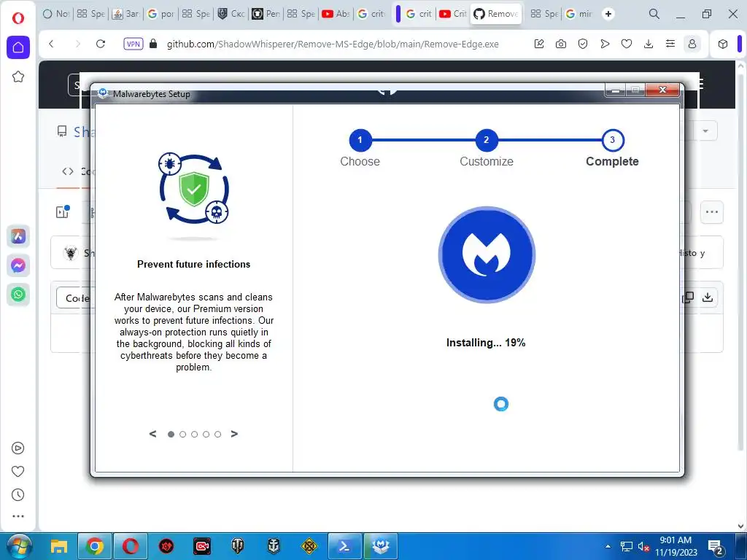Open Easy Setup sliders icon
747x560 pixels.
(x=670, y=44)
